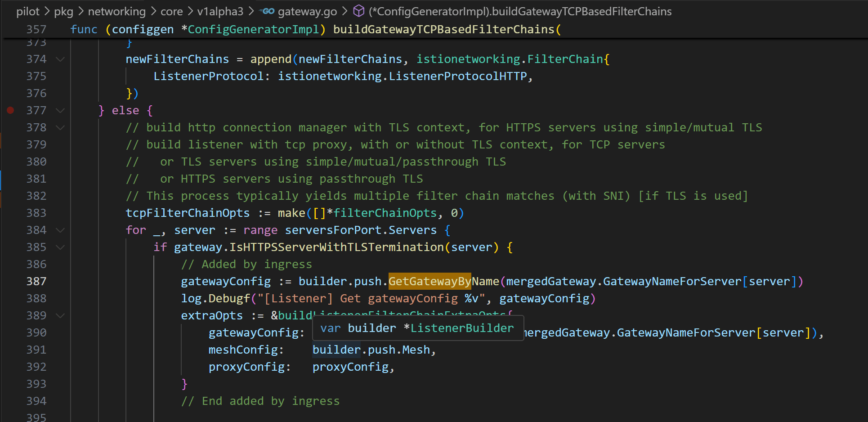Click the gateway.go breadcrumb entry

coord(308,11)
